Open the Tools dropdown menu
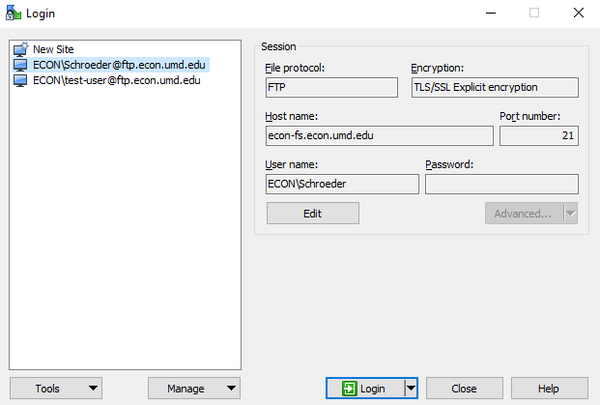Image resolution: width=600 pixels, height=405 pixels. pos(56,389)
